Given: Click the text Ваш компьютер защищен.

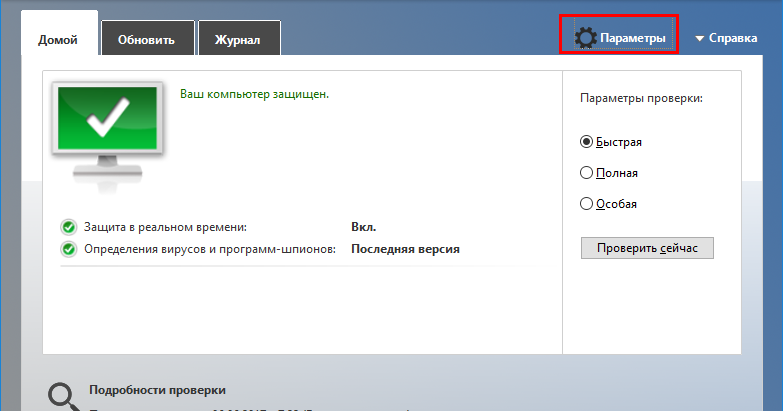Looking at the screenshot, I should (x=254, y=94).
